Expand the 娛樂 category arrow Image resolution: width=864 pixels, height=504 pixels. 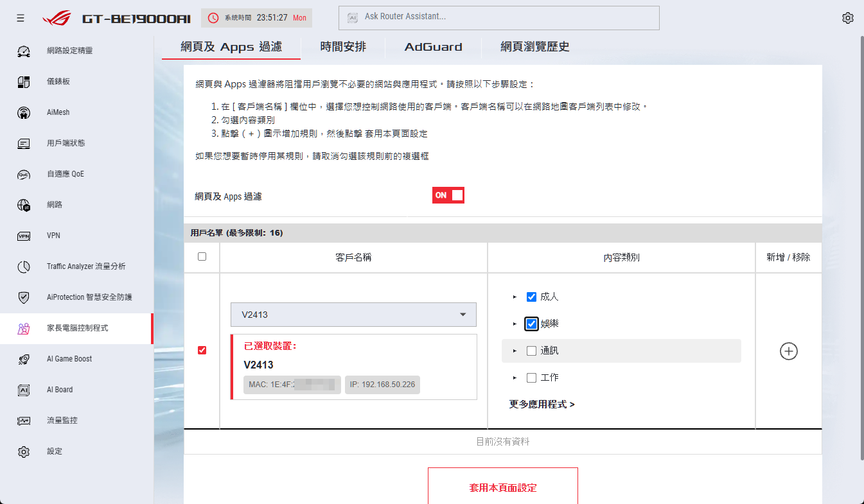[515, 324]
